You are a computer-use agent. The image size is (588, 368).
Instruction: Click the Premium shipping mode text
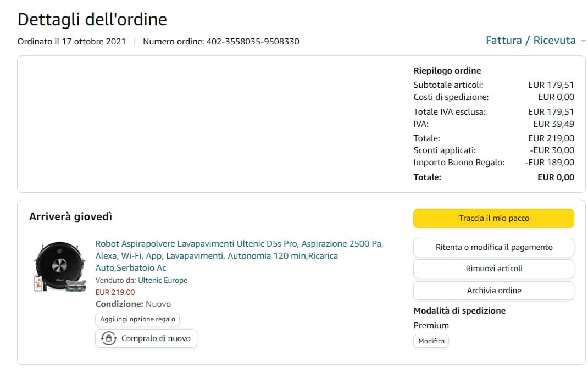[431, 326]
